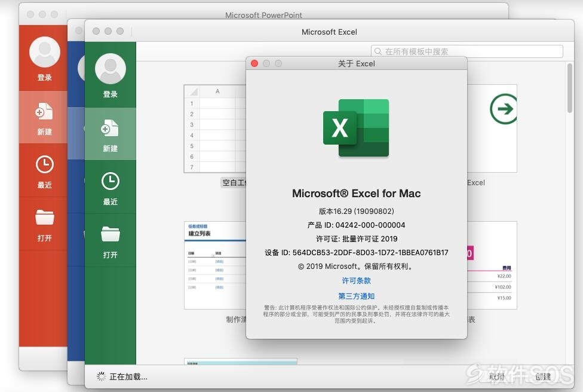The image size is (583, 392).
Task: Click the Microsoft Excel window title bar
Action: tap(329, 32)
